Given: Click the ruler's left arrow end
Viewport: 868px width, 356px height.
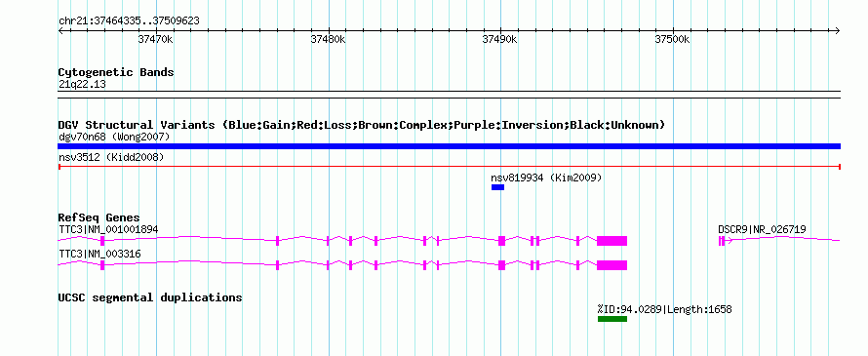Looking at the screenshot, I should (61, 30).
